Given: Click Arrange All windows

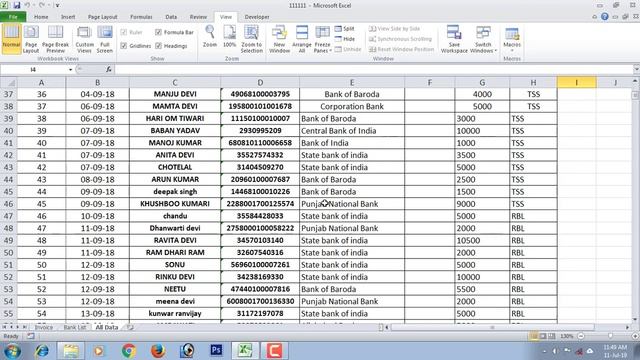Looking at the screenshot, I should click(302, 39).
